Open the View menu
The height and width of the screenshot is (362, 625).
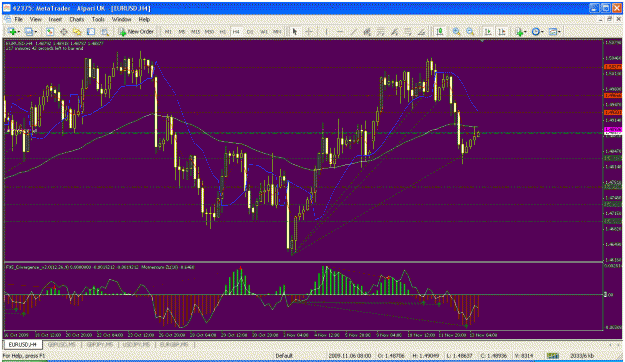click(x=35, y=19)
